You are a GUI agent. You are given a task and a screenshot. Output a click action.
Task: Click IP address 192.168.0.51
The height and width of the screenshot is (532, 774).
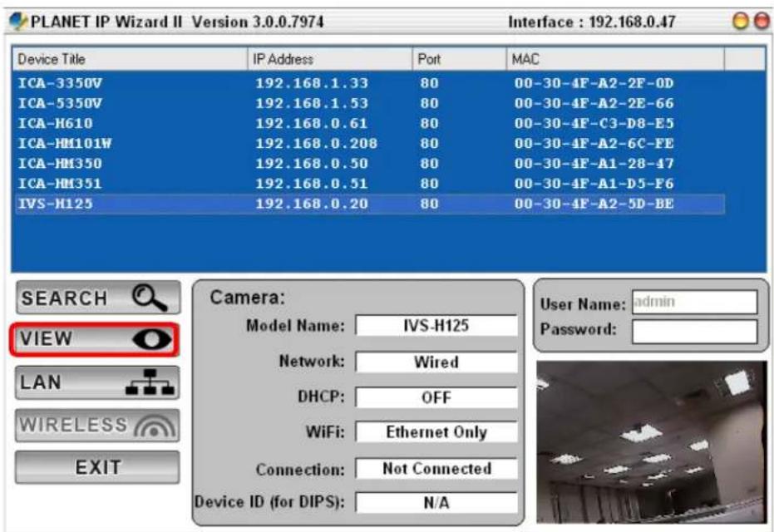(312, 184)
